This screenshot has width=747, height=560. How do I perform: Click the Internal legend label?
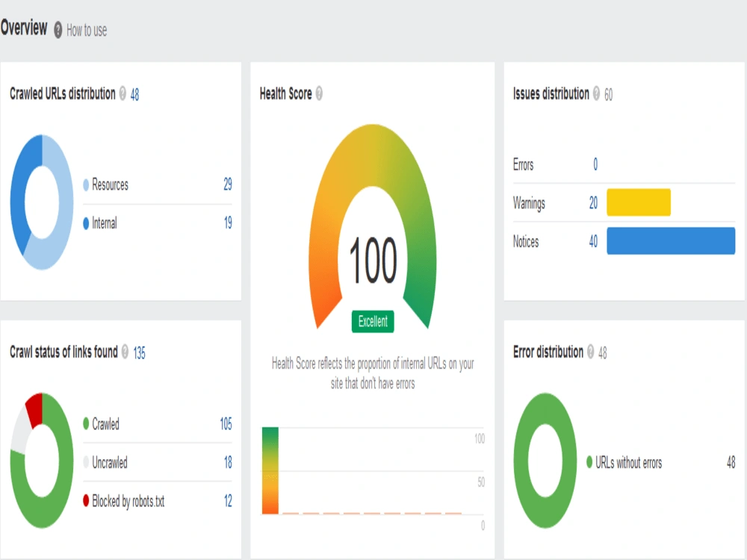coord(105,223)
